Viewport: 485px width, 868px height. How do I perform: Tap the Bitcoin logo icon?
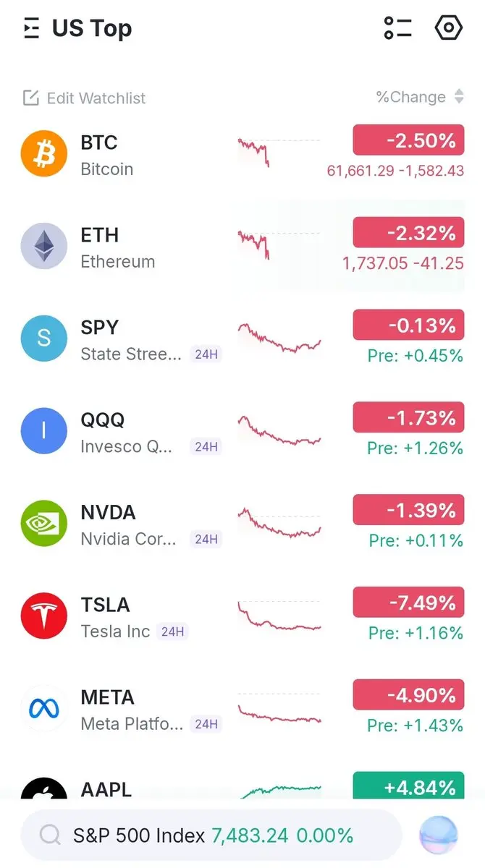44,154
